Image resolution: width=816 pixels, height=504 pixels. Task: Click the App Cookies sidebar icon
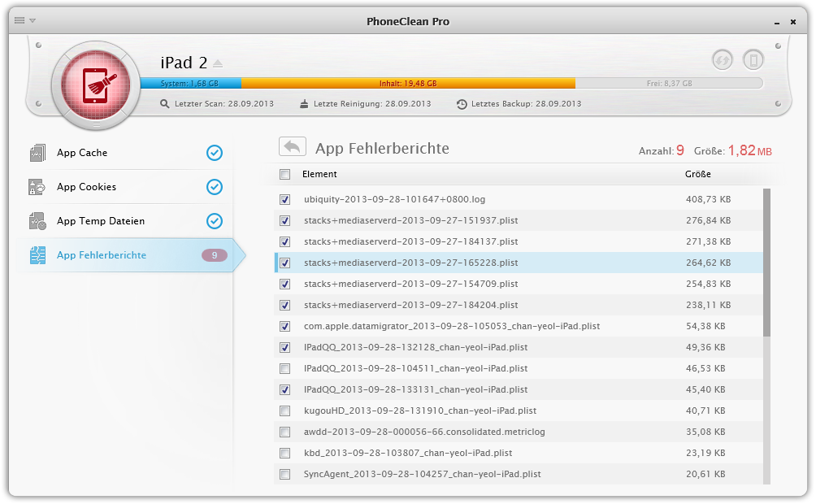[x=37, y=187]
